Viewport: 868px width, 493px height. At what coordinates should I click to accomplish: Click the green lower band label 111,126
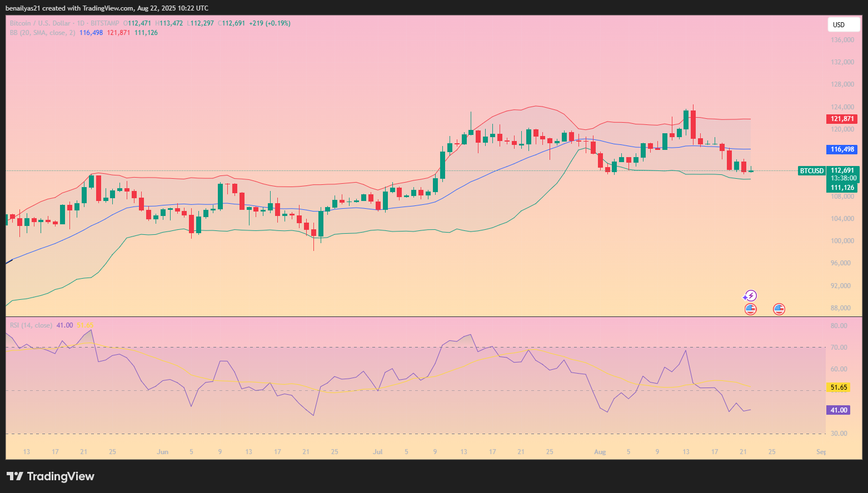pyautogui.click(x=841, y=188)
